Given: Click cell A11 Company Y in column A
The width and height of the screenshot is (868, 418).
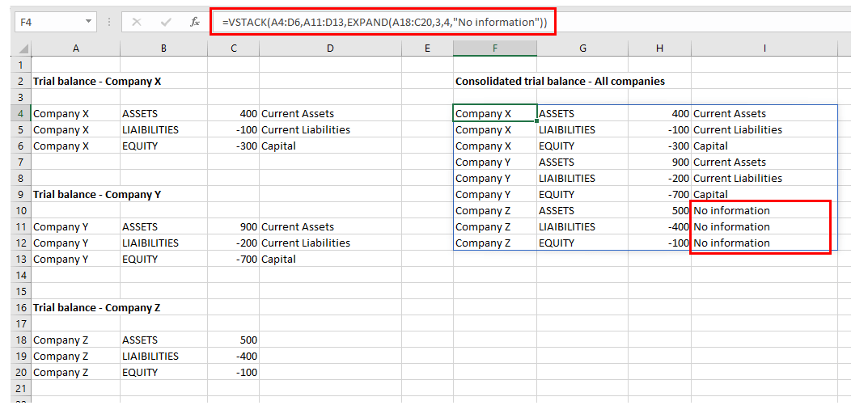Looking at the screenshot, I should click(x=76, y=226).
